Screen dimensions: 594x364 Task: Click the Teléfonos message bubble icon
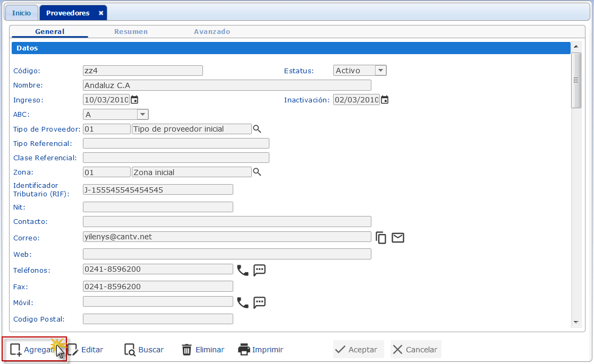coord(259,270)
